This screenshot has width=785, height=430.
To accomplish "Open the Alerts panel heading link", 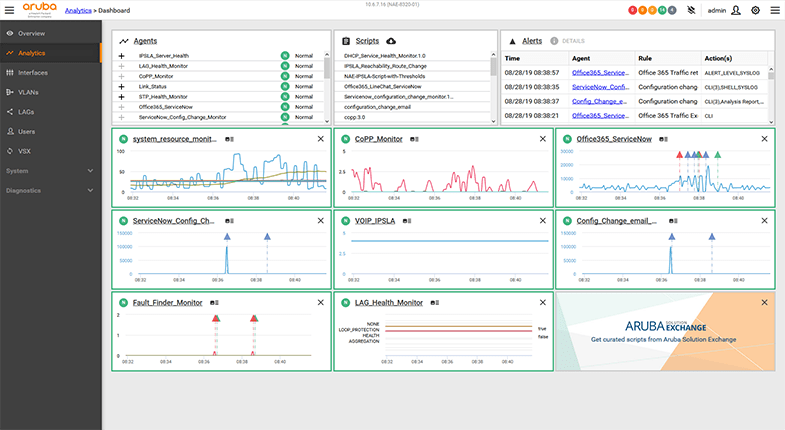I will [x=532, y=41].
